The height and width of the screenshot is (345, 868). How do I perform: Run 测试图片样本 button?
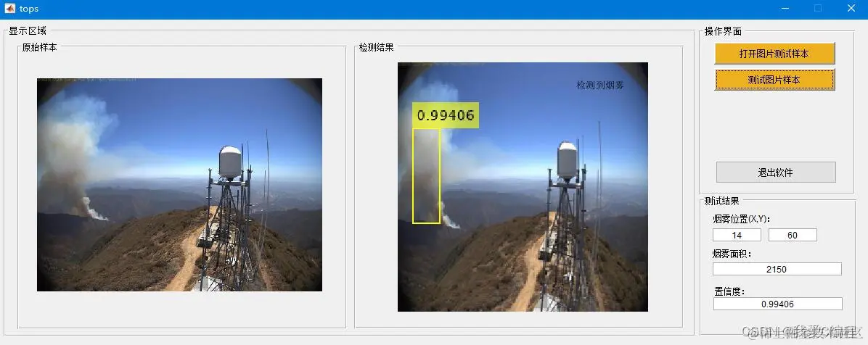774,80
